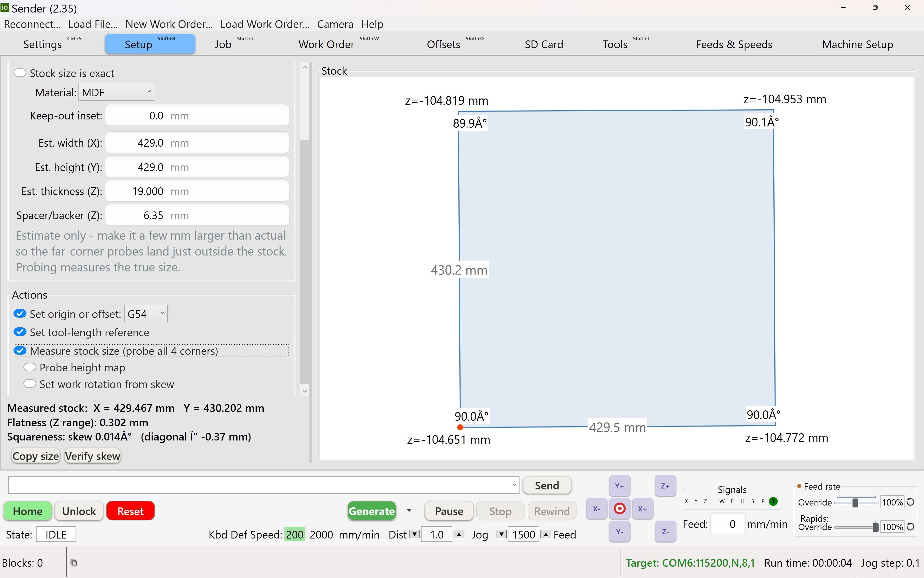Jog the machine in the X+ direction
The image size is (924, 578).
coord(642,509)
